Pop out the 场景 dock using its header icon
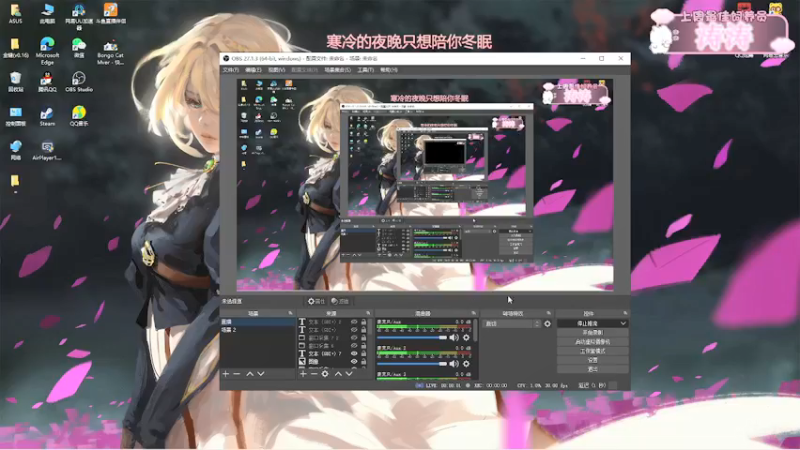This screenshot has width=800, height=450. click(290, 313)
